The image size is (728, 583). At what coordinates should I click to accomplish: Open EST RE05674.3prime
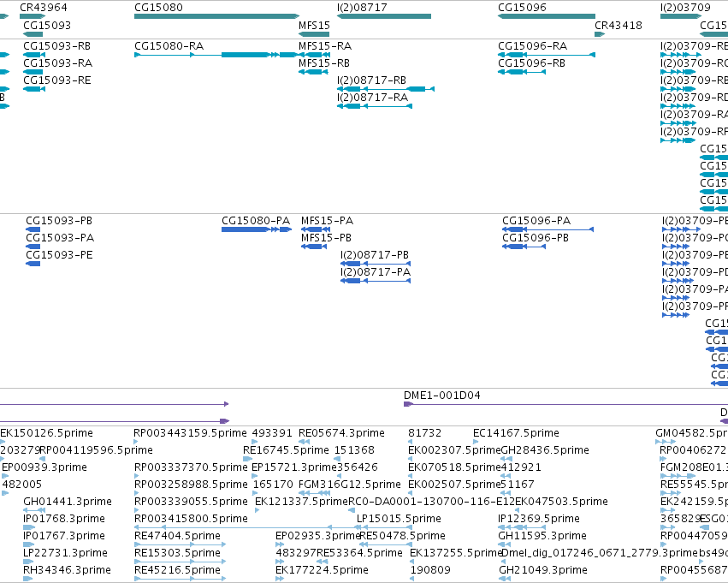click(304, 442)
